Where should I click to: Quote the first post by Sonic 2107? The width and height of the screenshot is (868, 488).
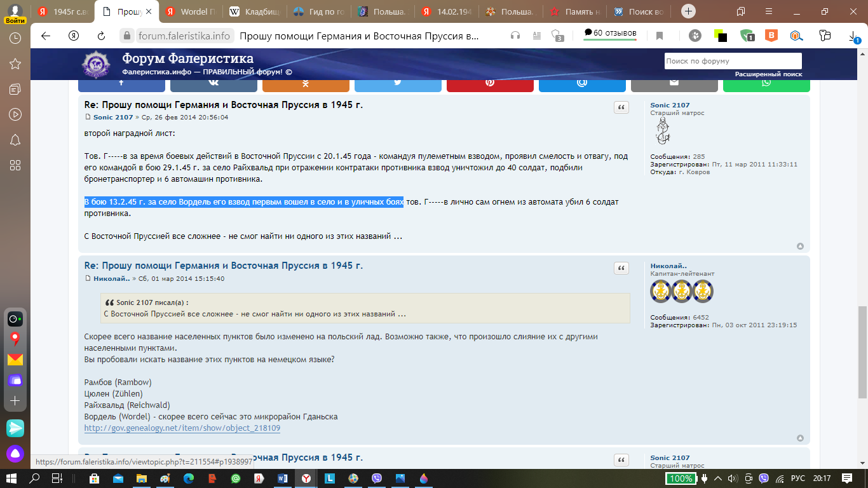tap(621, 107)
